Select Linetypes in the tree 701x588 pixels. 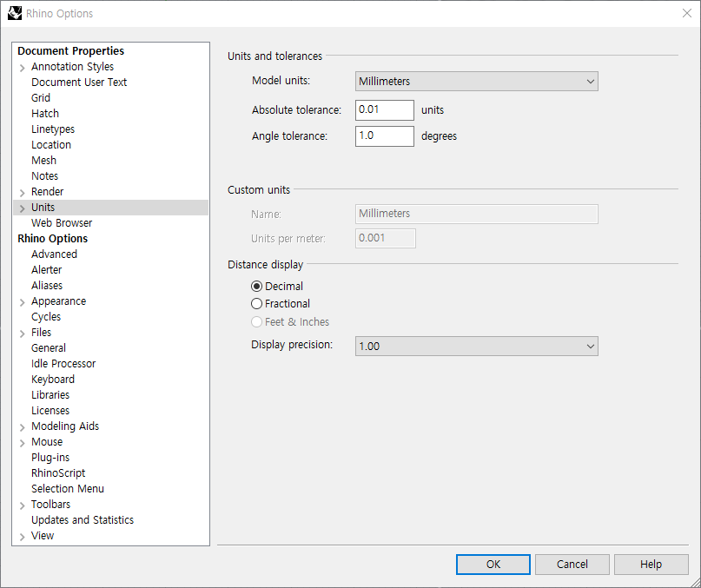(x=53, y=129)
